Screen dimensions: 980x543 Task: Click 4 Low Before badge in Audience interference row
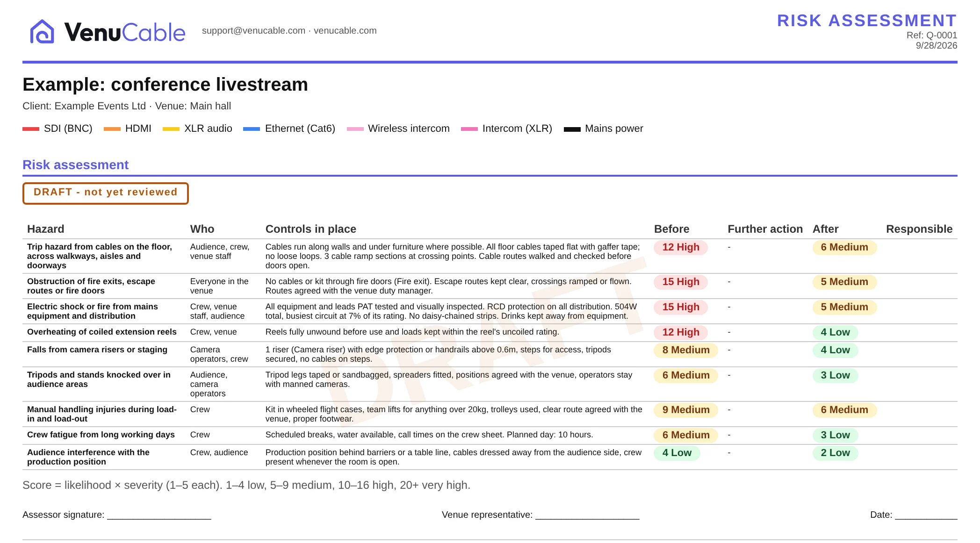click(x=677, y=453)
